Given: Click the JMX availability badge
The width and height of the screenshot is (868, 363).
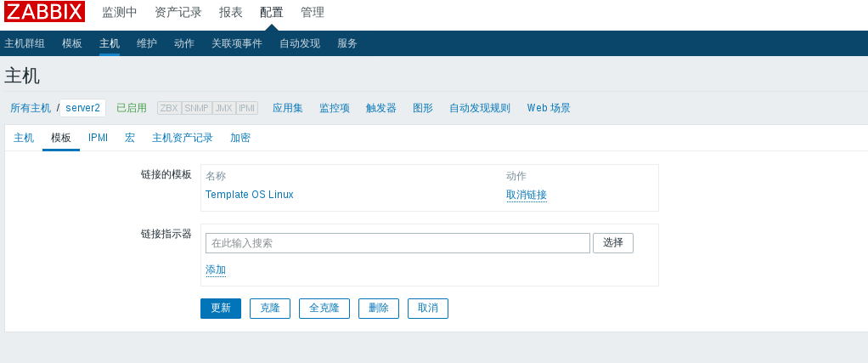Looking at the screenshot, I should point(223,108).
